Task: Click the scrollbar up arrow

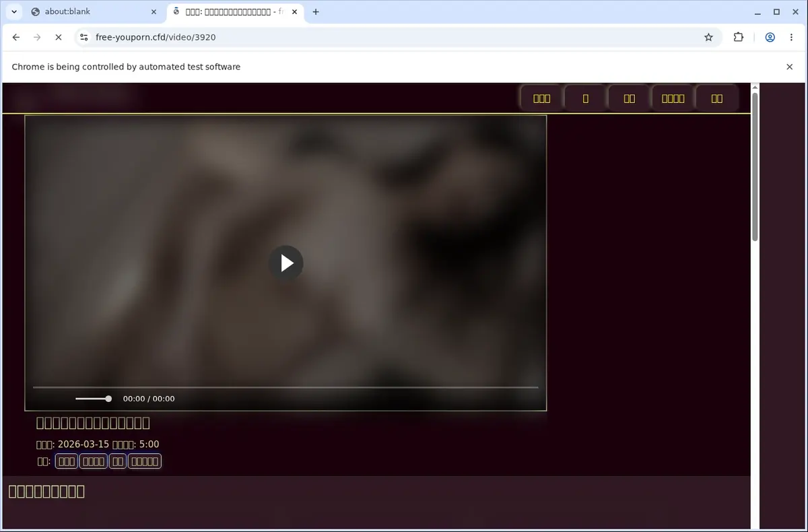Action: [x=755, y=87]
